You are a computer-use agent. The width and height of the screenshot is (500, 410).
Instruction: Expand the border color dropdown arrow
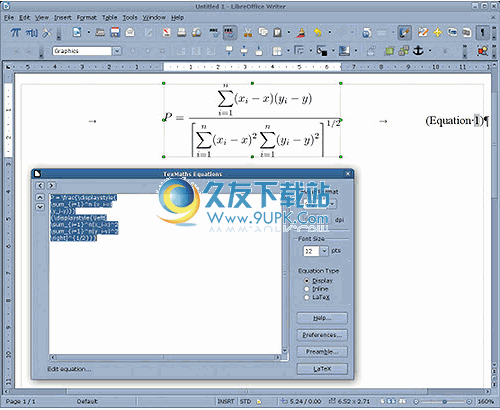[333, 51]
